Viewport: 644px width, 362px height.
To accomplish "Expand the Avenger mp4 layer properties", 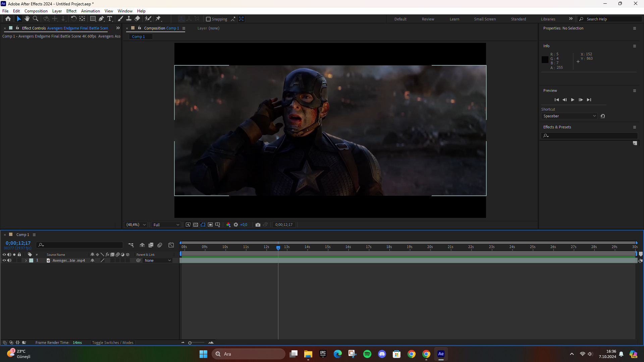I will click(26, 260).
